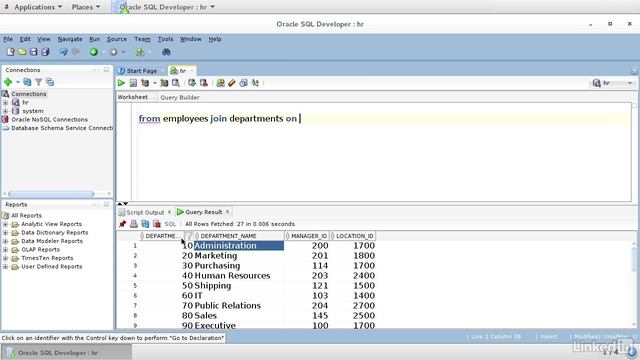Click the Explain Plan icon
The image size is (640, 360).
(x=145, y=83)
